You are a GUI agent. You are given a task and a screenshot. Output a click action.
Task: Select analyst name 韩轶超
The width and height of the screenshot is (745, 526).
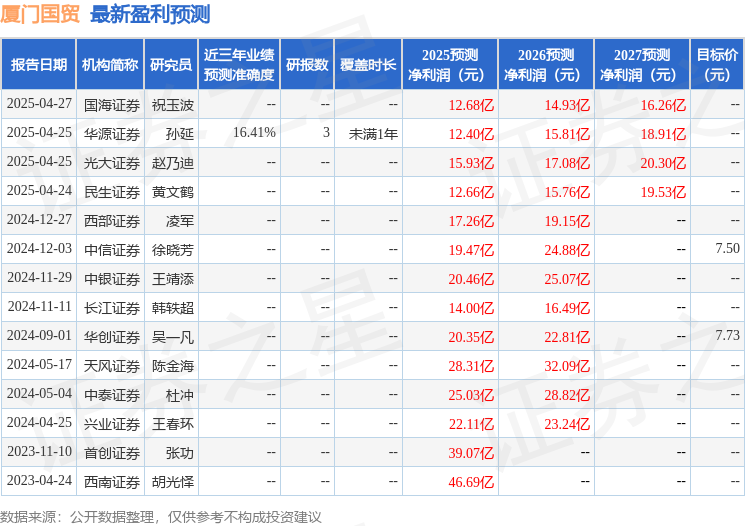tap(172, 308)
